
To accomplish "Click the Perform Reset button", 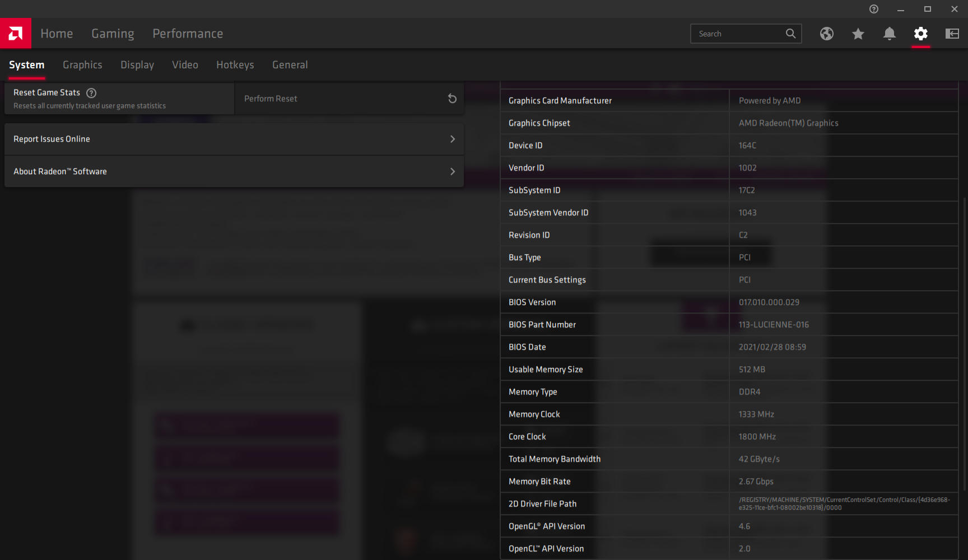I will [350, 99].
